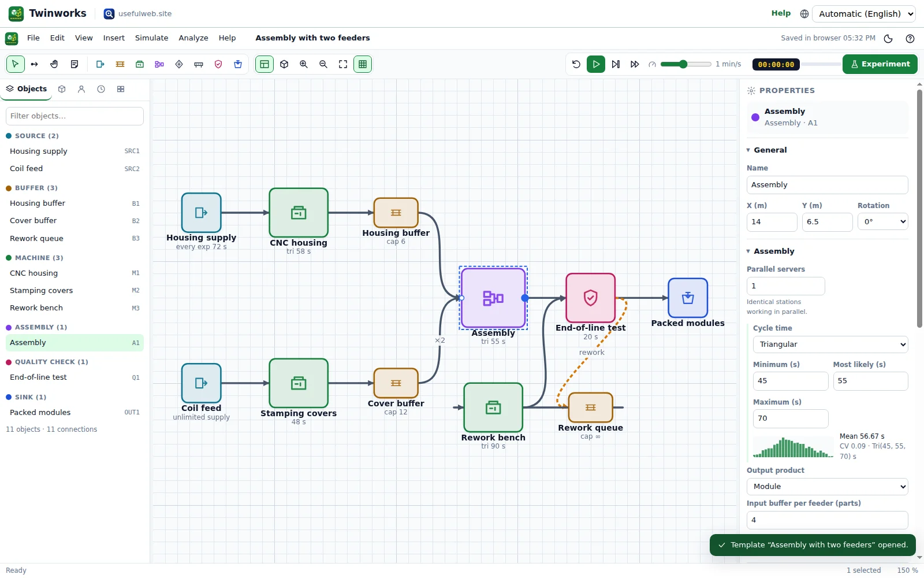
Task: Select Stamping covers in objects list
Action: (74, 291)
